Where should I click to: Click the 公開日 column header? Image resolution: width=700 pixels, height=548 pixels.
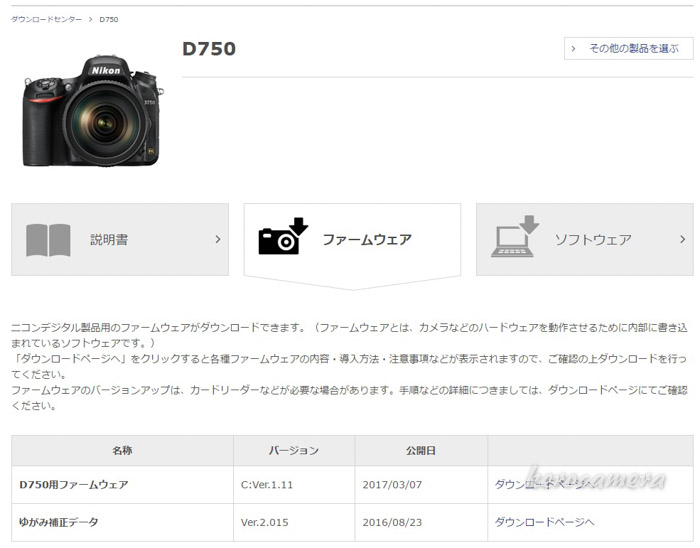(421, 451)
